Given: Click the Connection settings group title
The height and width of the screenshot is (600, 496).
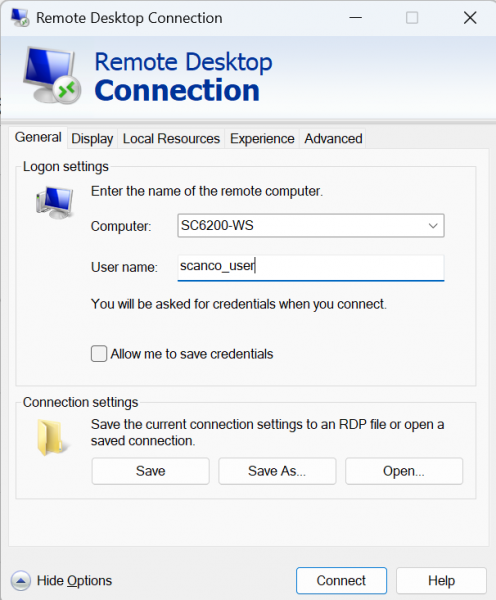Looking at the screenshot, I should point(80,403).
